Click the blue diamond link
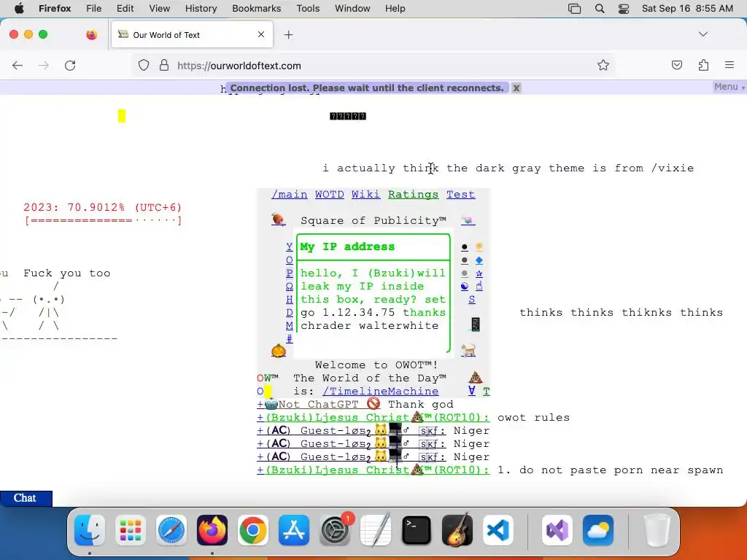Viewport: 747px width, 560px height. tap(479, 260)
